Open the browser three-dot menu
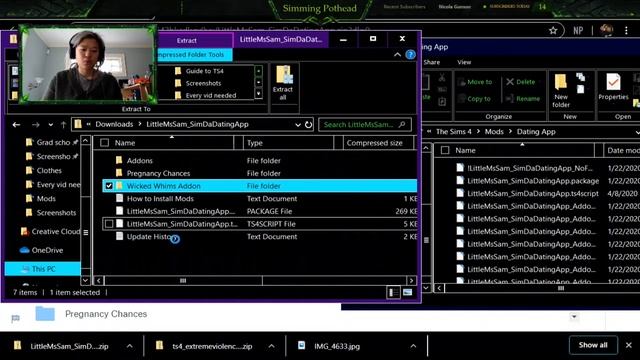 click(626, 31)
